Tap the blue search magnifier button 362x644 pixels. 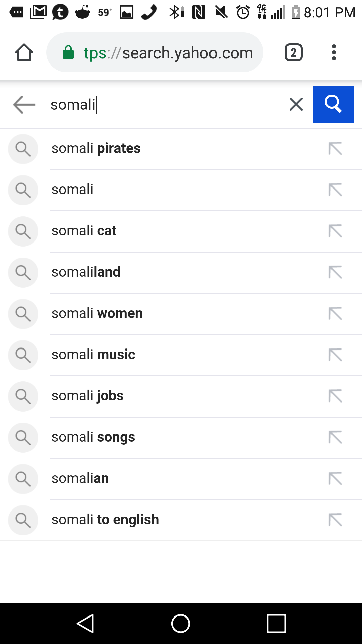coord(333,104)
